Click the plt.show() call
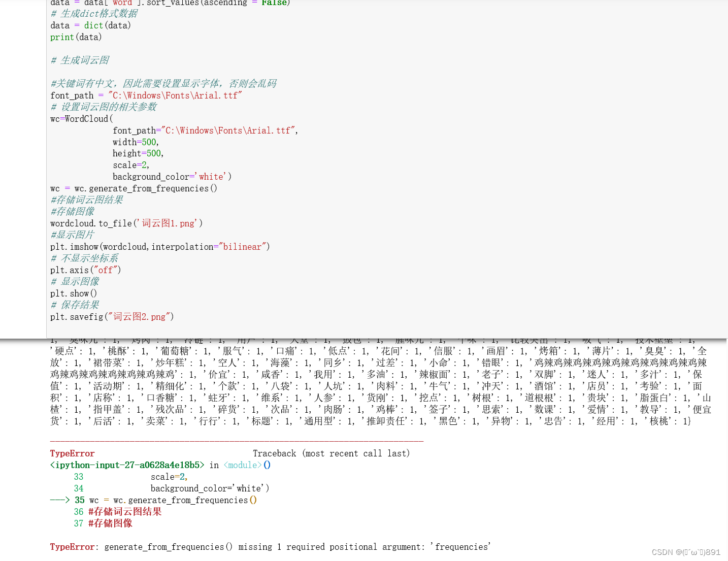The image size is (728, 561). point(74,293)
